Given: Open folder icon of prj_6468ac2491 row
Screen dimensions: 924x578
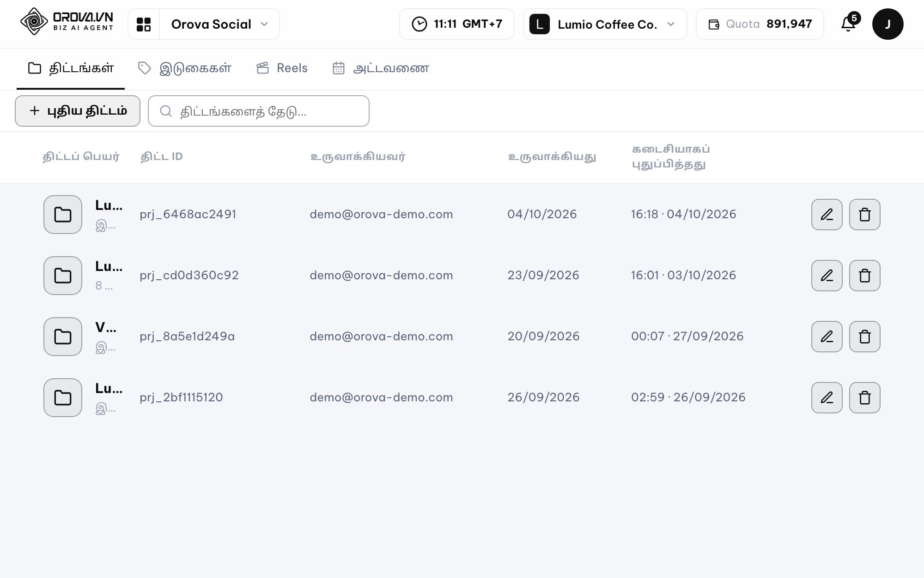Looking at the screenshot, I should point(63,215).
